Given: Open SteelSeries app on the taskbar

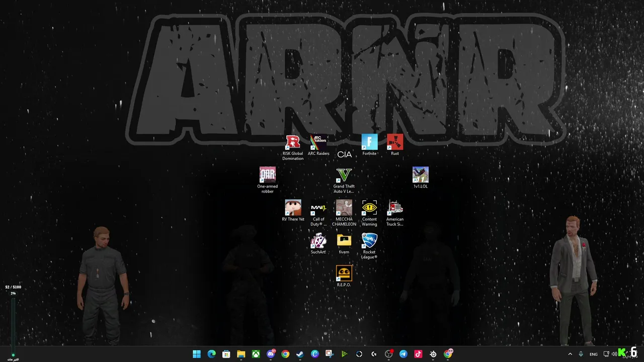Looking at the screenshot, I should (x=433, y=354).
